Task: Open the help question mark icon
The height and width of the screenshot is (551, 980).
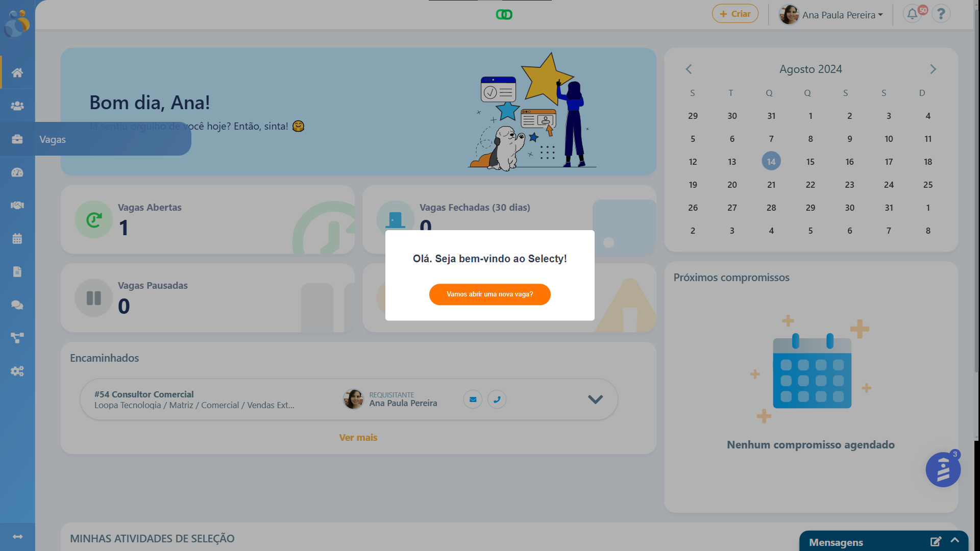Action: pyautogui.click(x=941, y=14)
